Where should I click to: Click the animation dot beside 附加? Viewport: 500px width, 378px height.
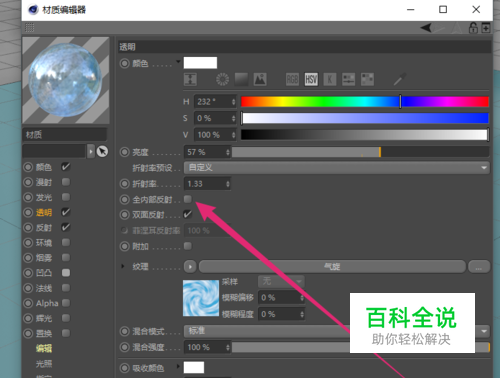(x=124, y=247)
